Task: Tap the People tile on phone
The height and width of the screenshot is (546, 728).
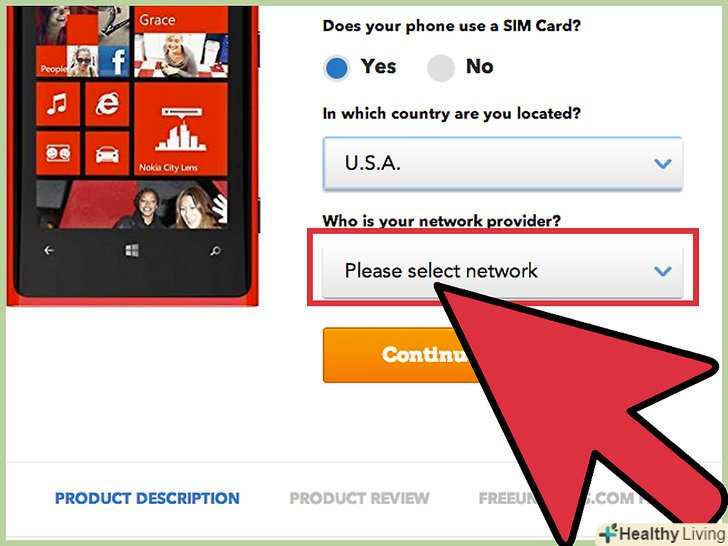Action: click(52, 61)
